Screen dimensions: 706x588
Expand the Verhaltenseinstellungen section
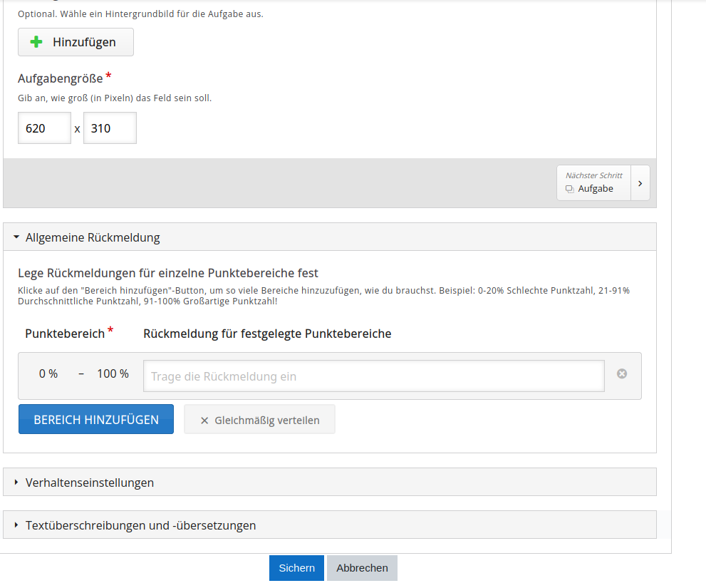click(x=330, y=482)
